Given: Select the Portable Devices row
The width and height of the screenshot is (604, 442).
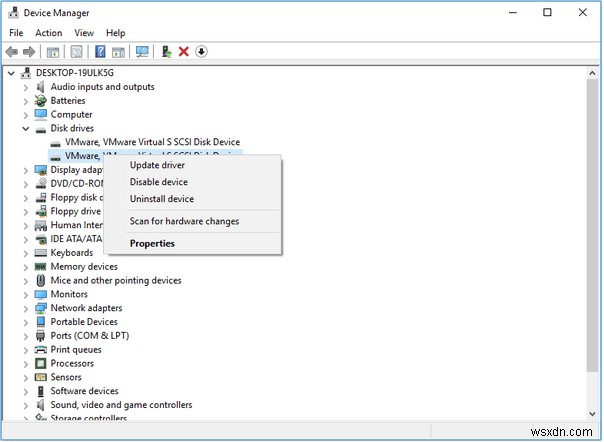Looking at the screenshot, I should pyautogui.click(x=84, y=322).
